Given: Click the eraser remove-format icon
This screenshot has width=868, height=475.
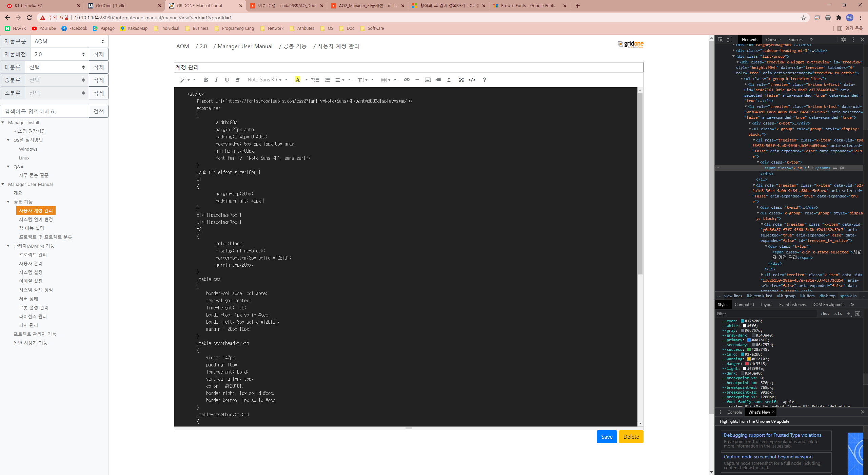Looking at the screenshot, I should coord(237,80).
